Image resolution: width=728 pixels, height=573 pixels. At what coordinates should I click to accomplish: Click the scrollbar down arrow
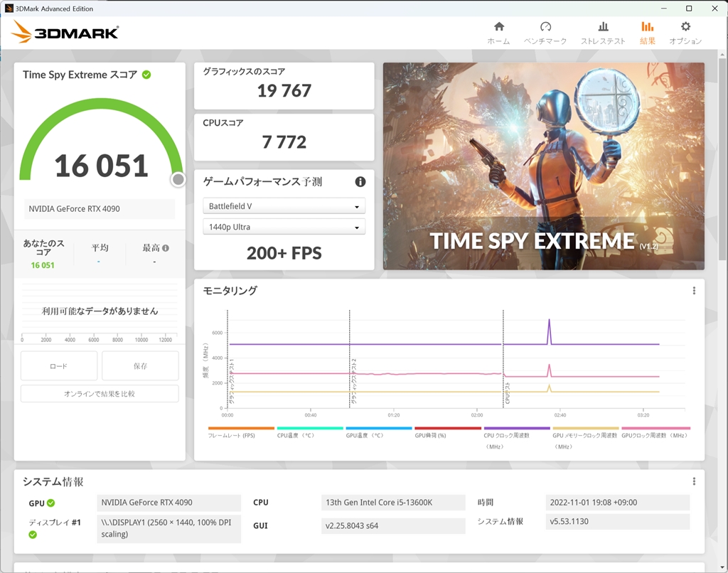[722, 567]
